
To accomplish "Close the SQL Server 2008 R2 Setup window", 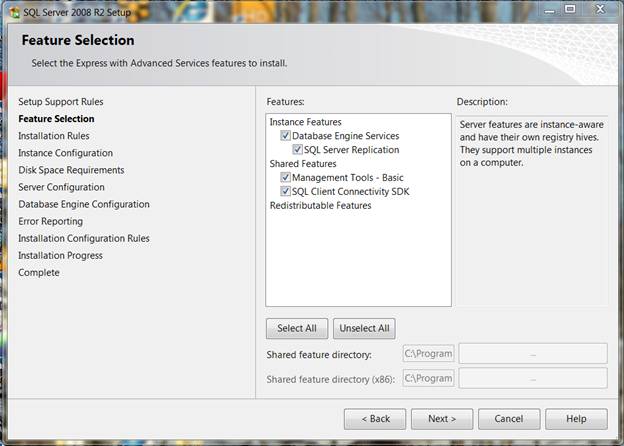I will [x=600, y=9].
